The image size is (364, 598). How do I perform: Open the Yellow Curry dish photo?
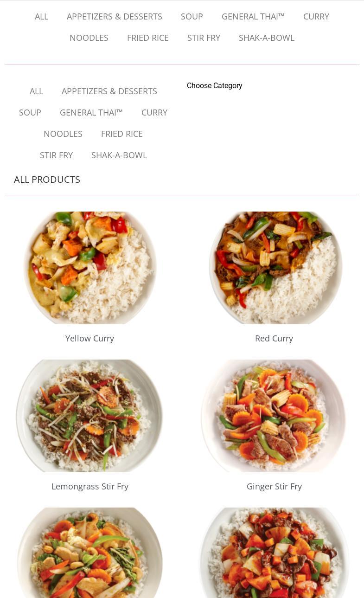tap(90, 268)
